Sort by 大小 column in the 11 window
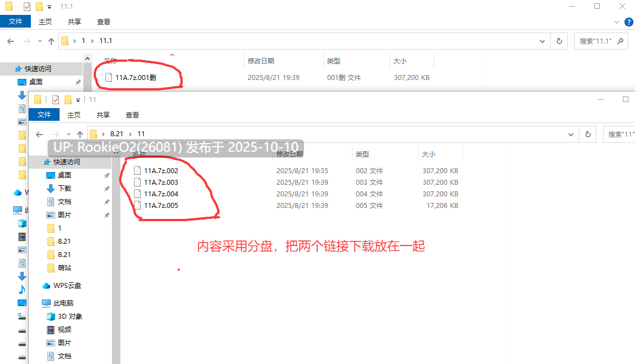This screenshot has height=364, width=635. (x=429, y=154)
